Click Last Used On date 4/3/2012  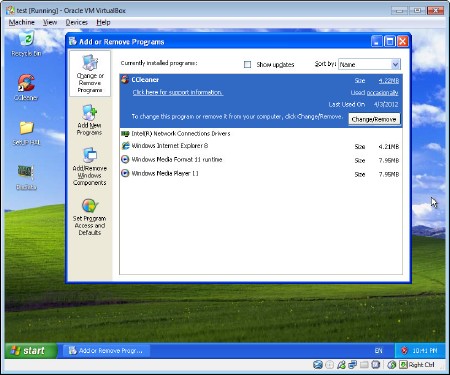[x=386, y=104]
